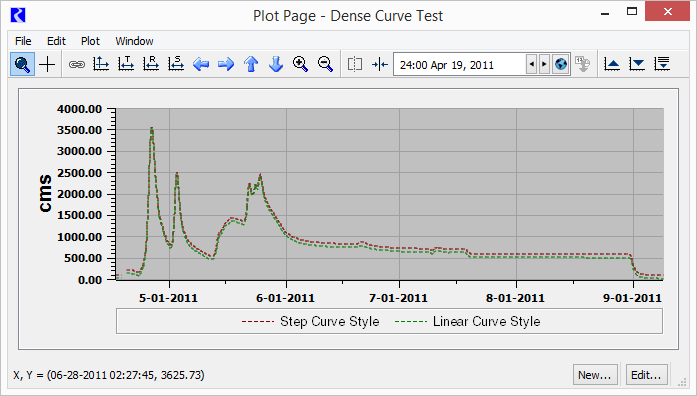Click the axis icon marked S
This screenshot has height=396, width=697.
176,64
